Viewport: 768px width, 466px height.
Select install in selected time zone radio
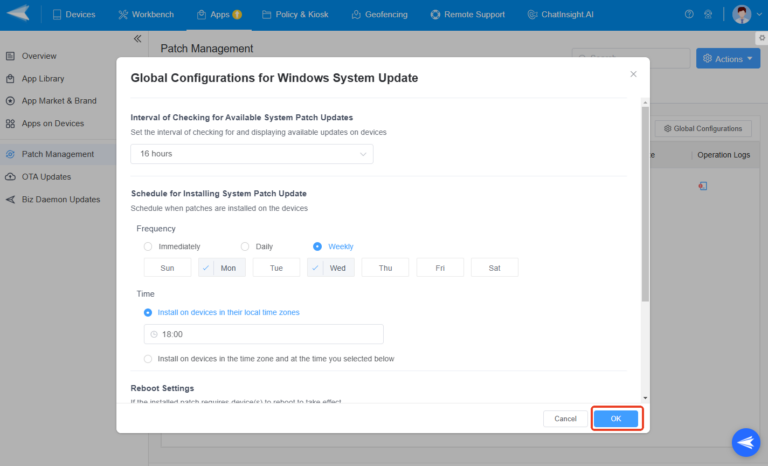pos(148,359)
